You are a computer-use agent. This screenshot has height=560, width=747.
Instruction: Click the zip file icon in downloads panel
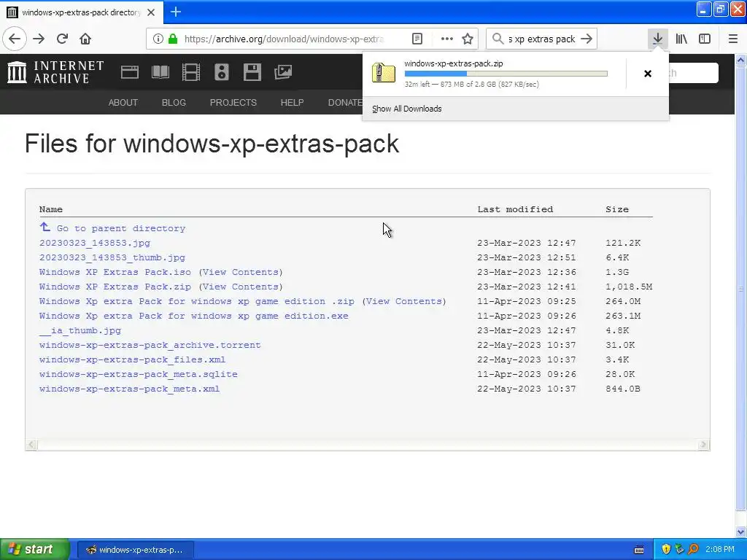click(384, 74)
